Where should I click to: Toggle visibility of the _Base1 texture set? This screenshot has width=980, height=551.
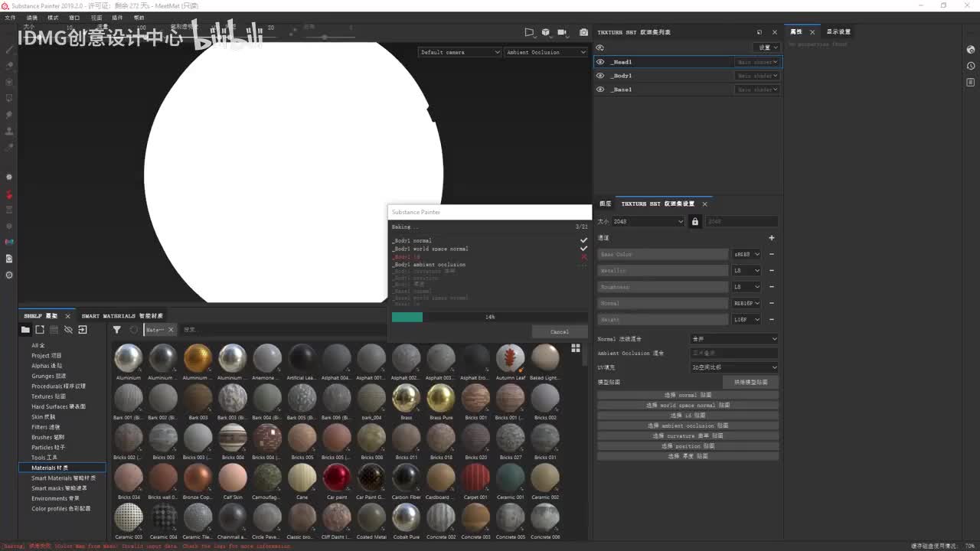point(600,90)
